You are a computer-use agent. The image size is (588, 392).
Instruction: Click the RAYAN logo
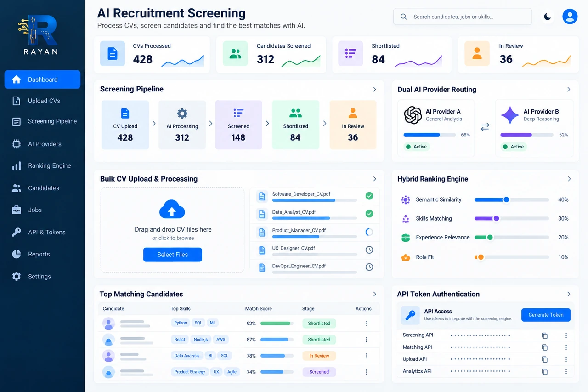click(x=41, y=35)
